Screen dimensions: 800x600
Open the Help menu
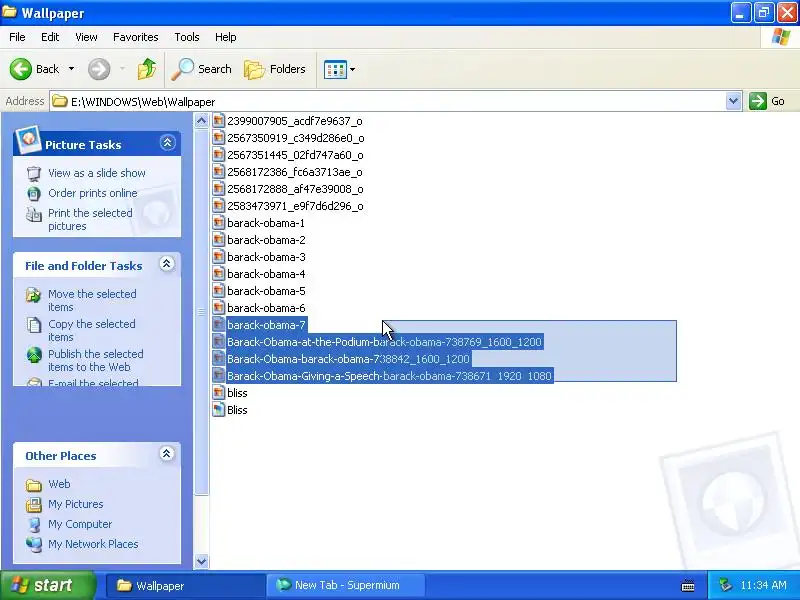[x=226, y=37]
